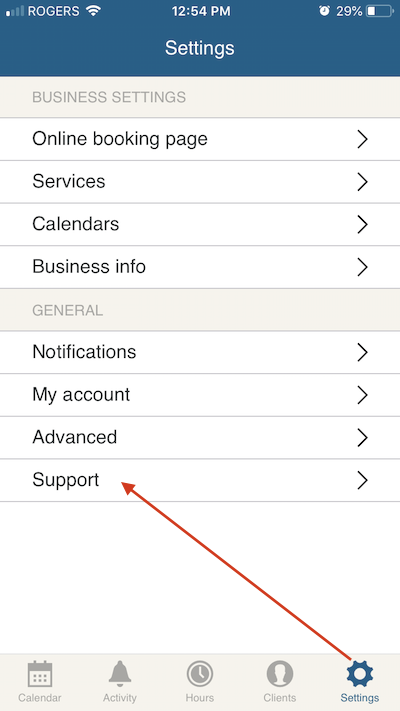Open the Hours clock icon

coord(200,674)
